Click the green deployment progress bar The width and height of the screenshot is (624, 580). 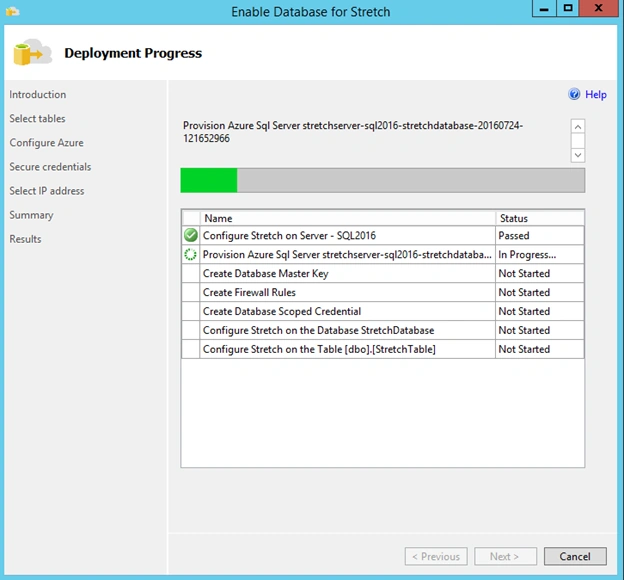[382, 180]
